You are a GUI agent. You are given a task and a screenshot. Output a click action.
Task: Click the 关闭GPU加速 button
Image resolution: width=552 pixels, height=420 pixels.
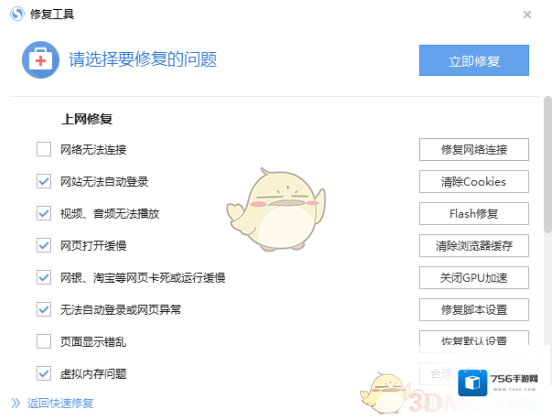tap(474, 277)
